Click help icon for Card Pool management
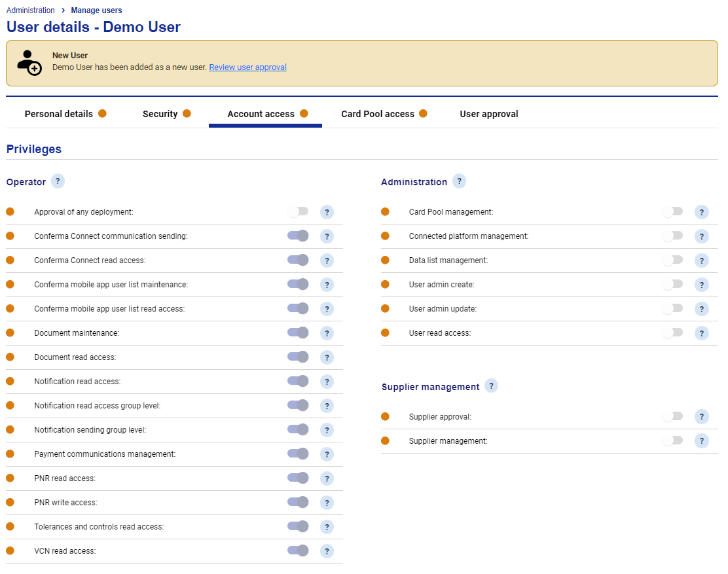This screenshot has height=574, width=728. point(702,212)
